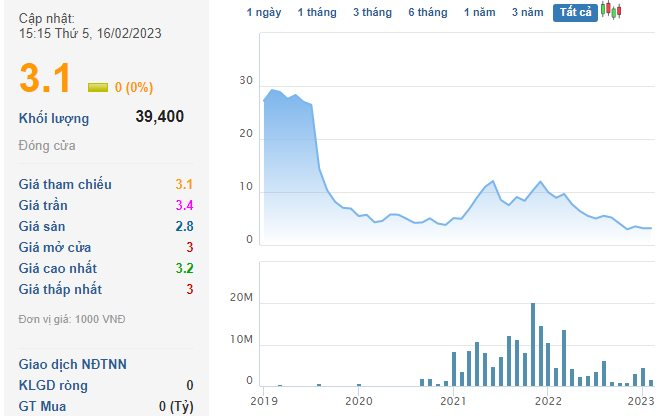
Task: Show the "3 tháng" chart period
Action: click(x=372, y=13)
